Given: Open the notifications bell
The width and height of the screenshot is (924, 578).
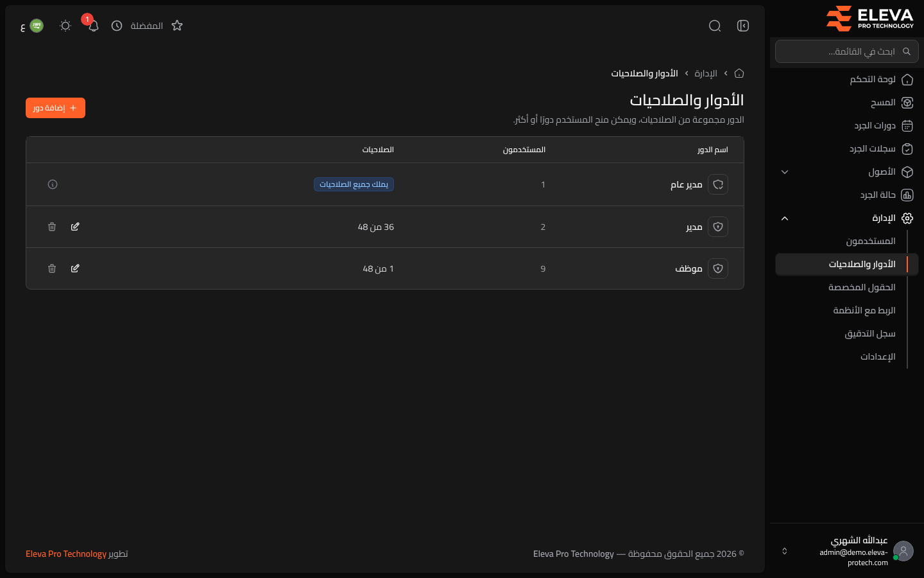Looking at the screenshot, I should (x=93, y=26).
